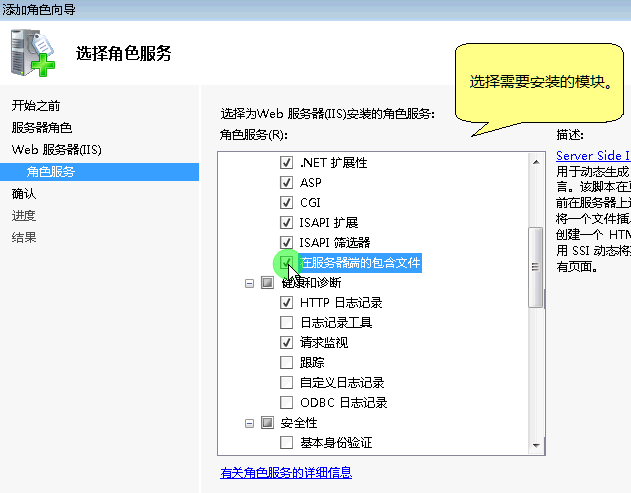The height and width of the screenshot is (493, 631).
Task: Open the 有关角色服务的详细信息 link
Action: 286,473
